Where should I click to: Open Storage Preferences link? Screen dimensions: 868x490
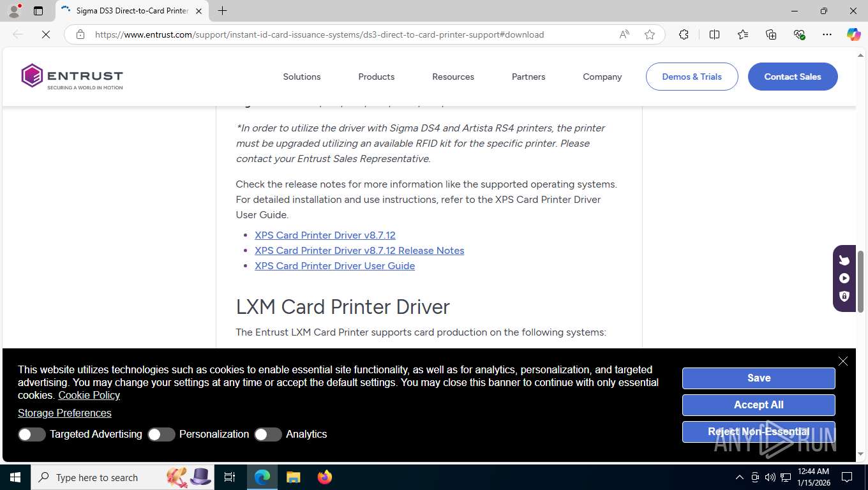click(64, 413)
